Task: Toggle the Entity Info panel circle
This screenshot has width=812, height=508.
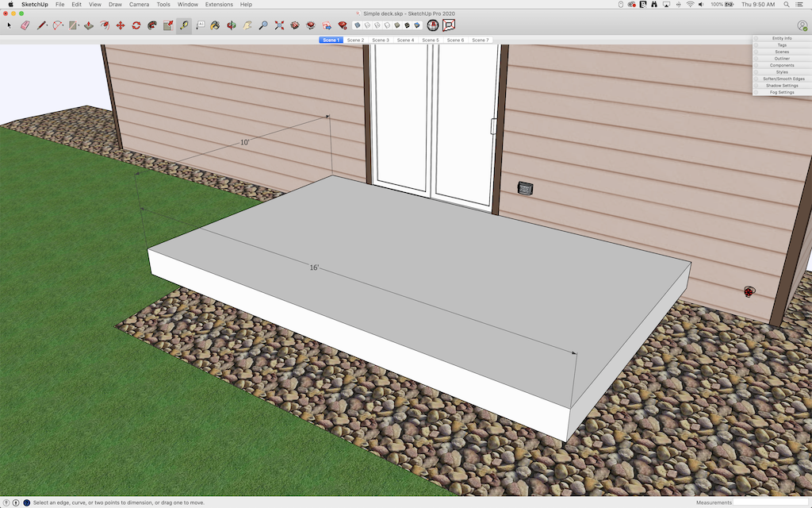Action: coord(756,38)
